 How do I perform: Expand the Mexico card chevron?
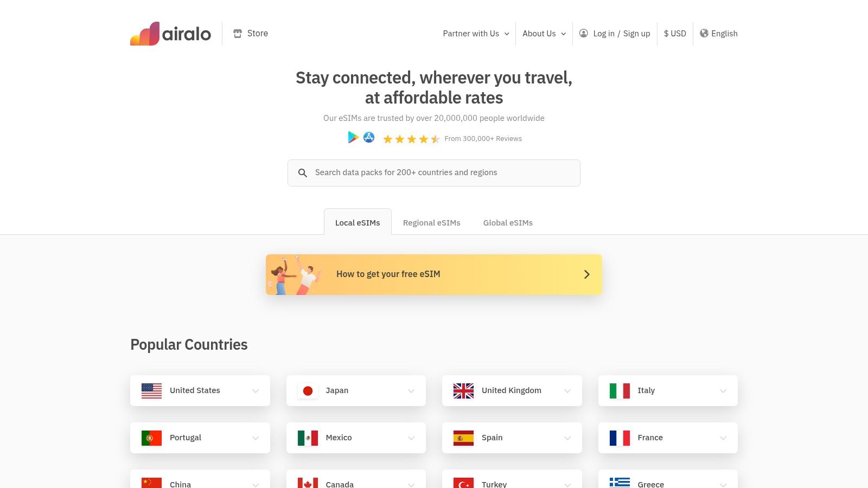(x=411, y=438)
